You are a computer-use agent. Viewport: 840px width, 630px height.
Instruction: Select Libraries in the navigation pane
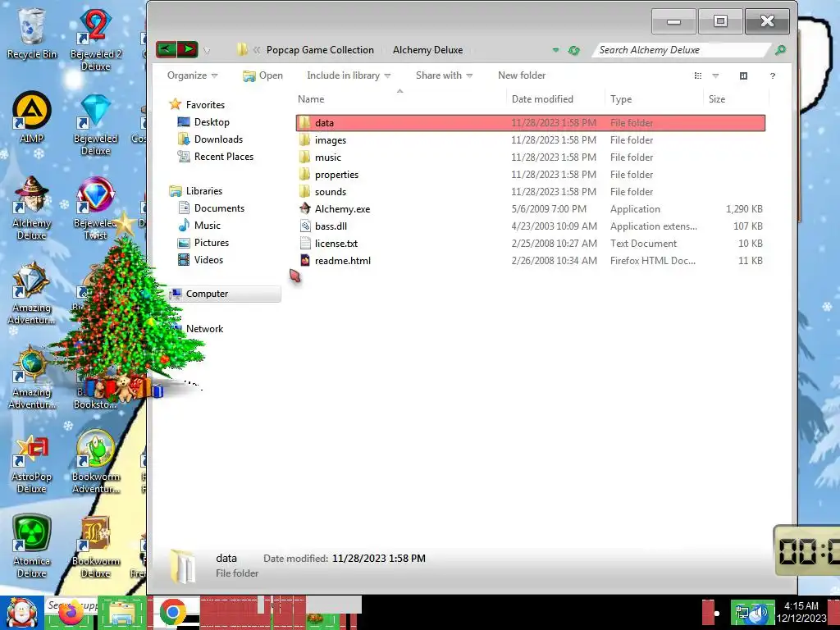pos(195,190)
